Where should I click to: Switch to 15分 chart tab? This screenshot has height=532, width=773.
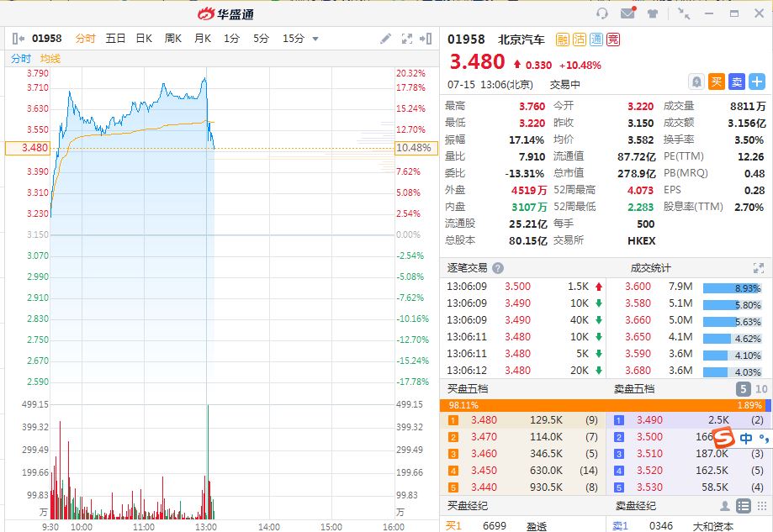click(293, 39)
